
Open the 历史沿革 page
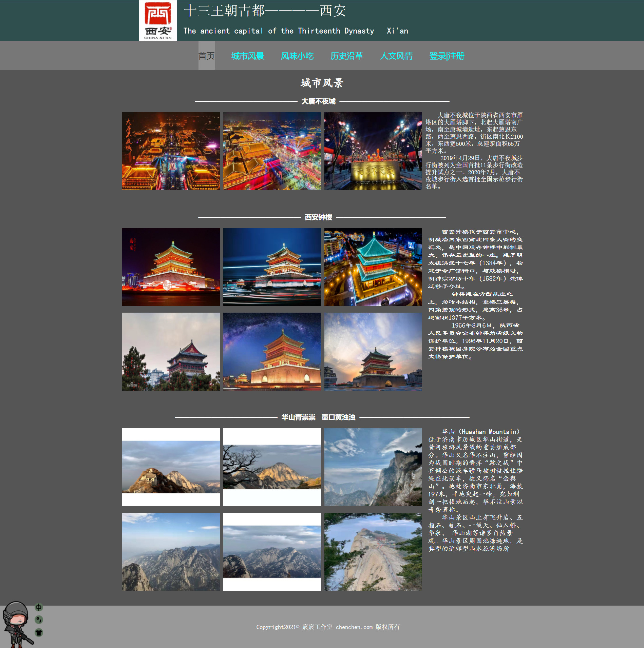pyautogui.click(x=347, y=56)
